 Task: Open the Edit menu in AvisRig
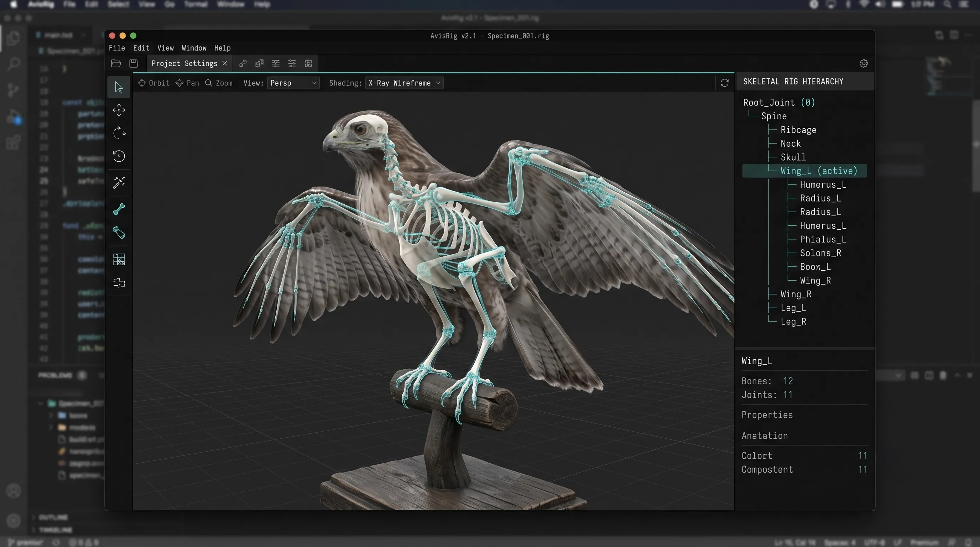[x=141, y=48]
